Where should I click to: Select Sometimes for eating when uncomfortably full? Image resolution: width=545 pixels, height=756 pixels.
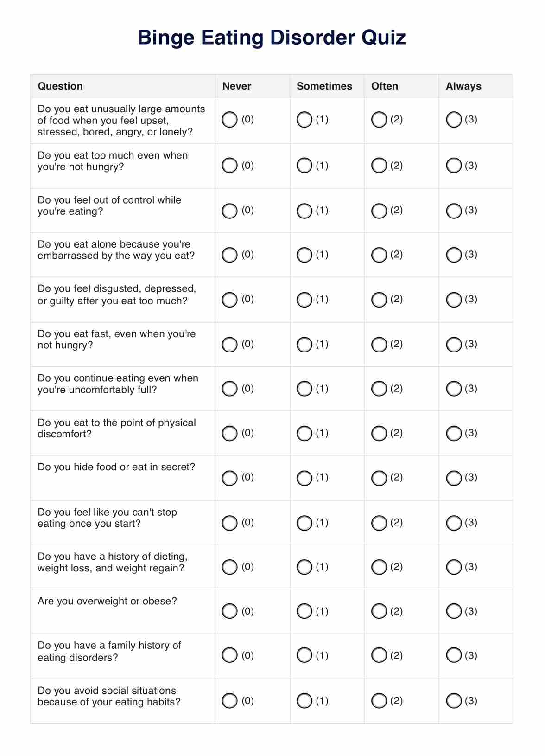click(x=304, y=389)
